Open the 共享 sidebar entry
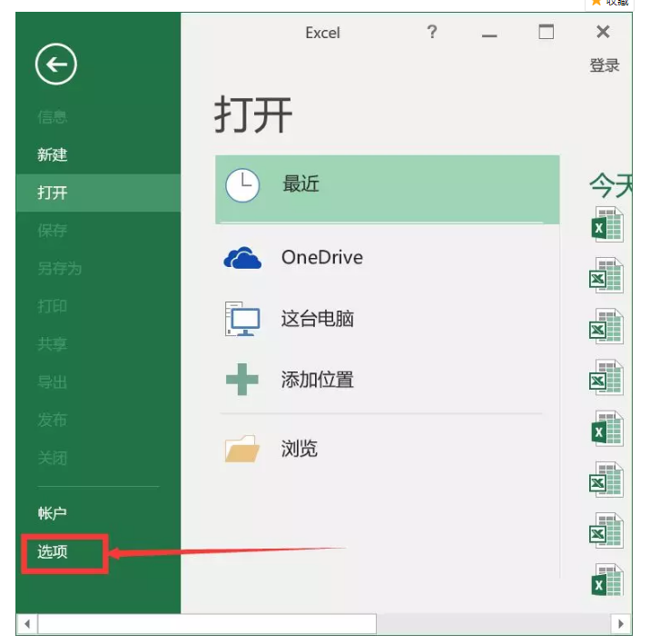This screenshot has height=644, width=650. 53,343
